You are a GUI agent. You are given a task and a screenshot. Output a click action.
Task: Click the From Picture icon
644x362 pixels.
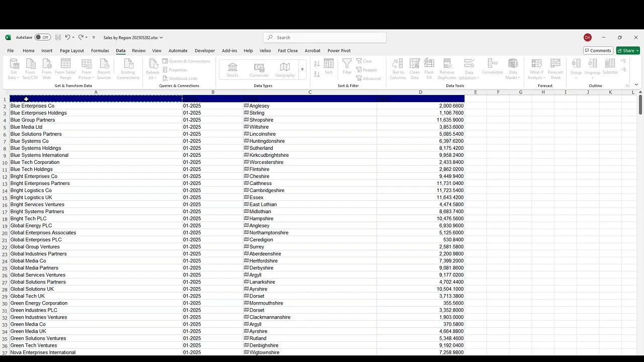87,69
